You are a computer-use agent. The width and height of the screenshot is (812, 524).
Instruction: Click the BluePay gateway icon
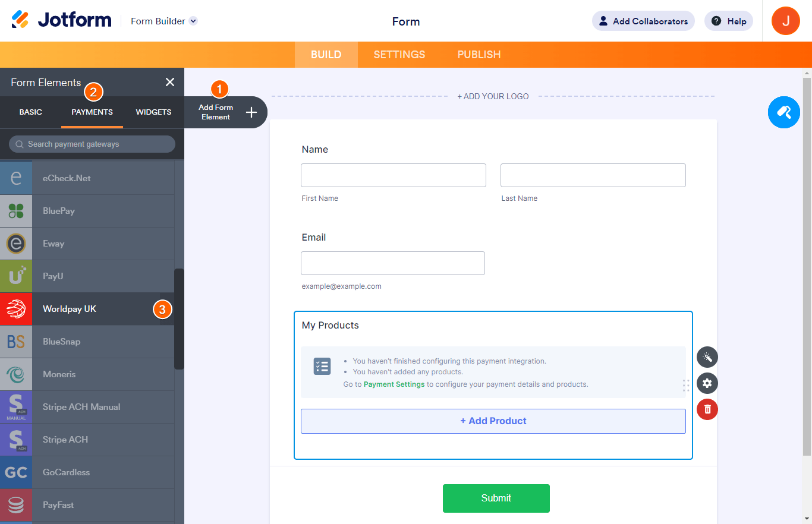tap(16, 211)
